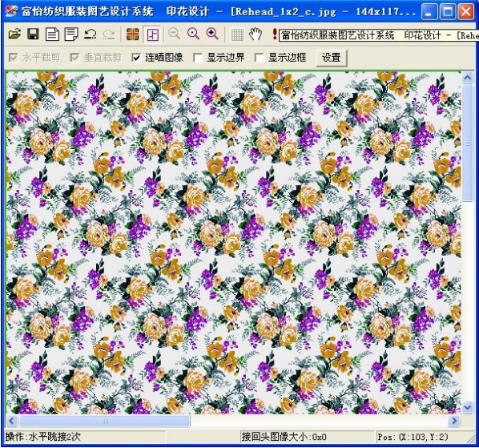
Task: Click the vertical scrollbar thumb
Action: (x=468, y=143)
